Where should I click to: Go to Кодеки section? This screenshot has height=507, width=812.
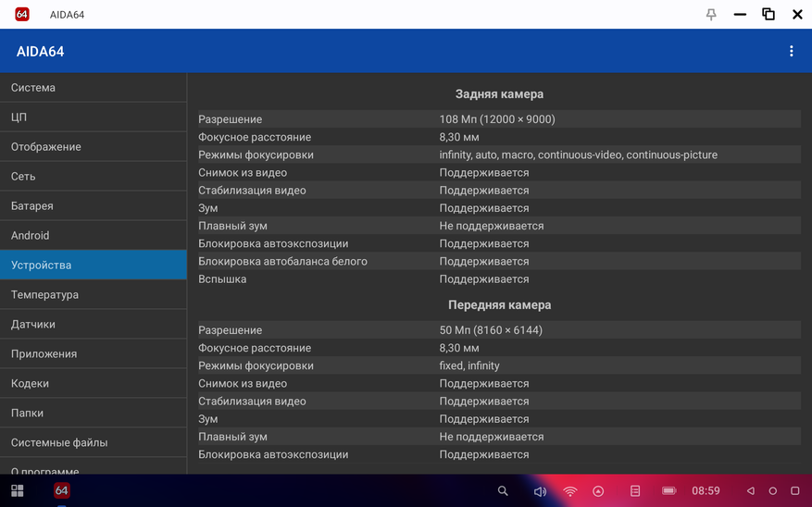click(94, 383)
